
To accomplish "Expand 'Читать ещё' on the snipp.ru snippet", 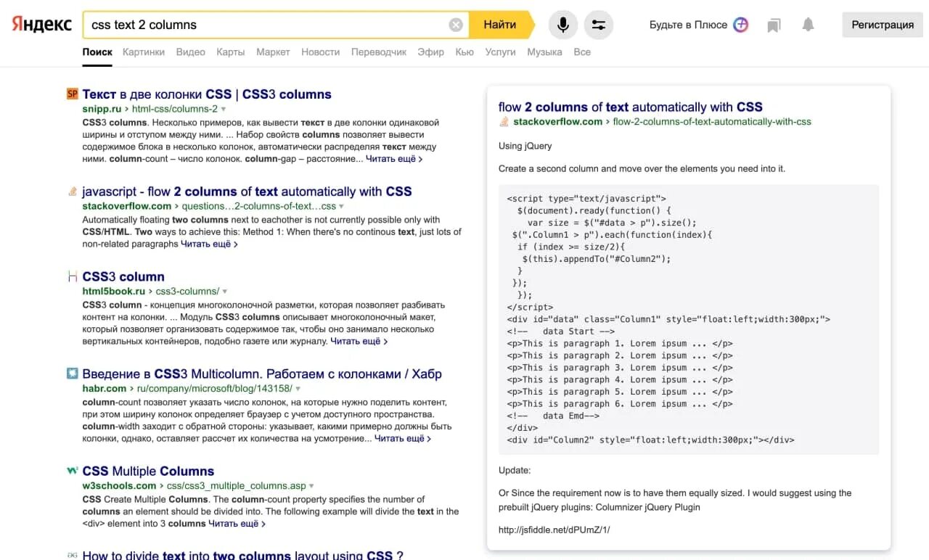I will [x=394, y=159].
